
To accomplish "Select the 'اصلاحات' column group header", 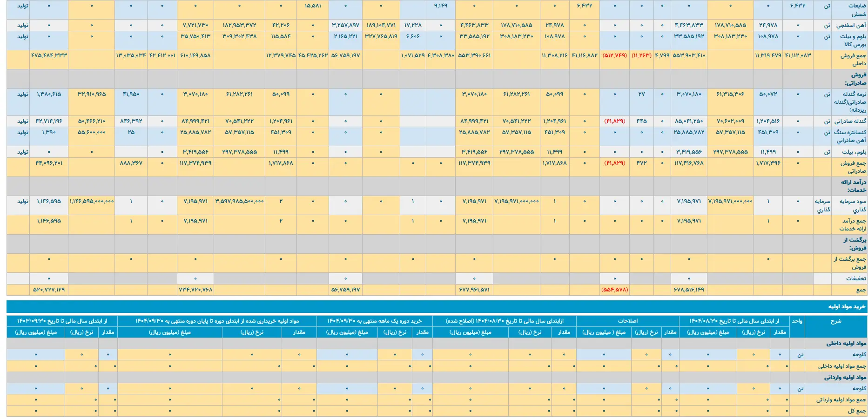I will tap(627, 321).
